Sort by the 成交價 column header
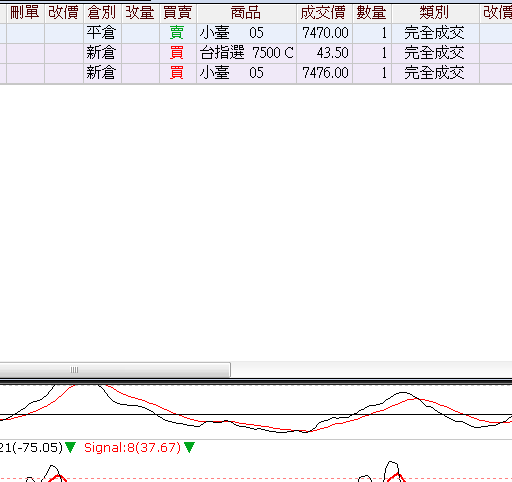This screenshot has width=512, height=482. tap(324, 13)
